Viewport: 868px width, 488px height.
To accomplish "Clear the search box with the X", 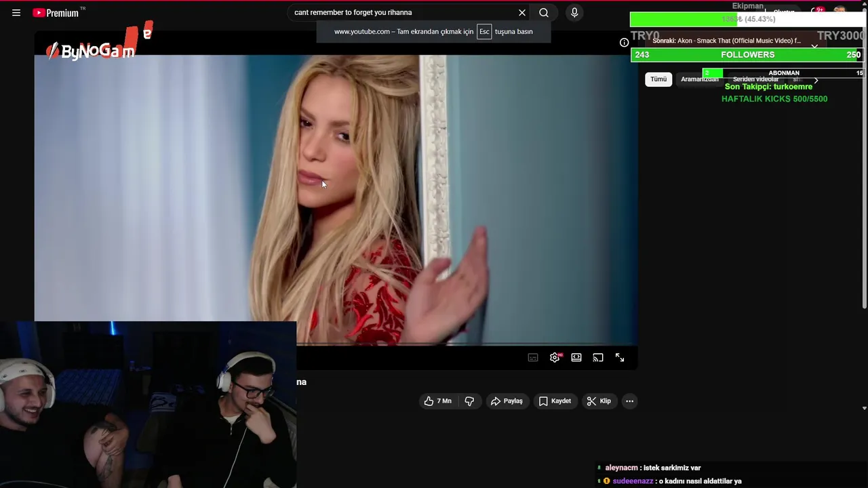I will click(x=522, y=12).
